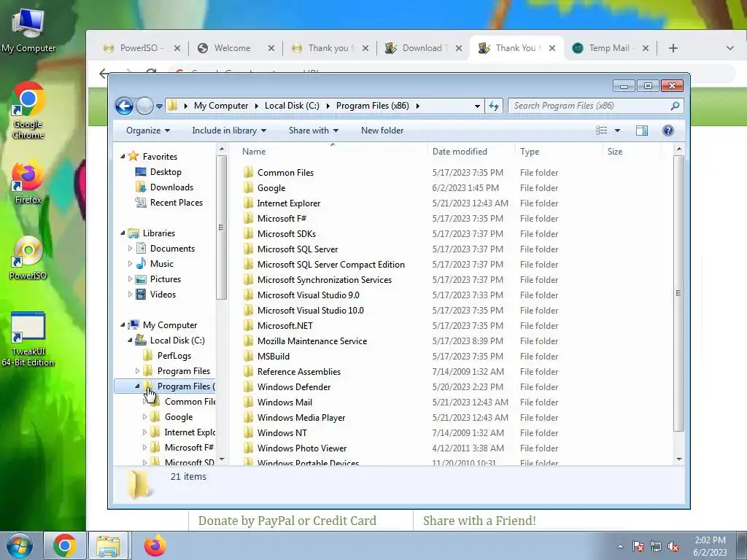Sort by the Type column header
Screen dimensions: 747x560
(530, 152)
